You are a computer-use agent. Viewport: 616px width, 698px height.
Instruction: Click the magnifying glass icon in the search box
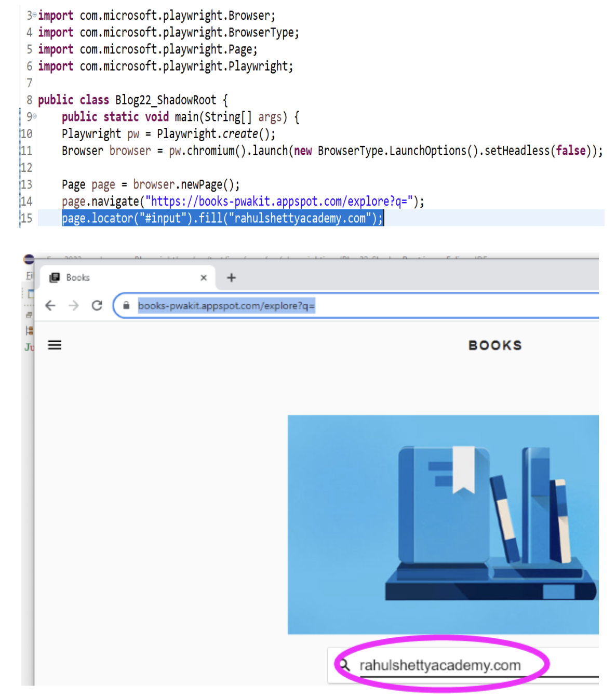pos(345,665)
